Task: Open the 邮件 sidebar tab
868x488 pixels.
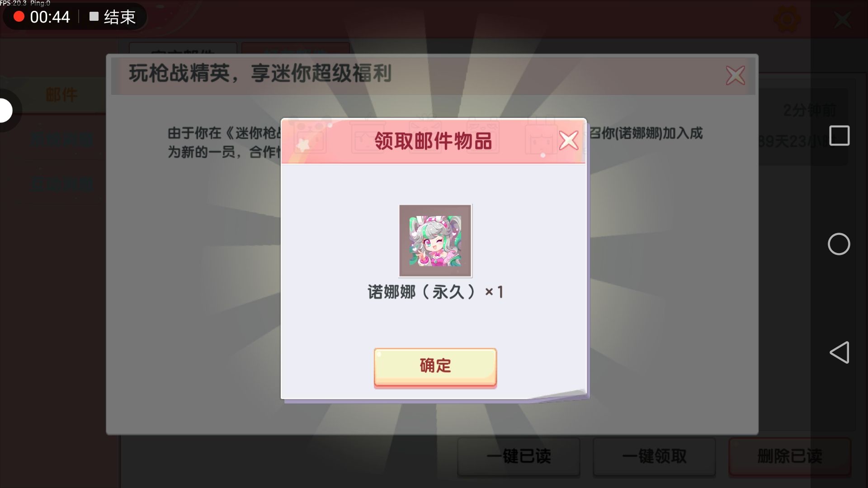Action: tap(61, 95)
